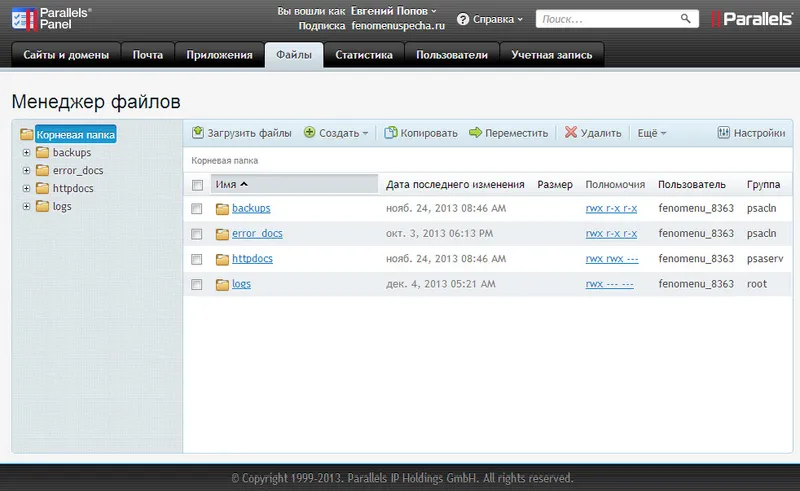The image size is (800, 491).
Task: Click the backups folder icon in tree
Action: (42, 153)
